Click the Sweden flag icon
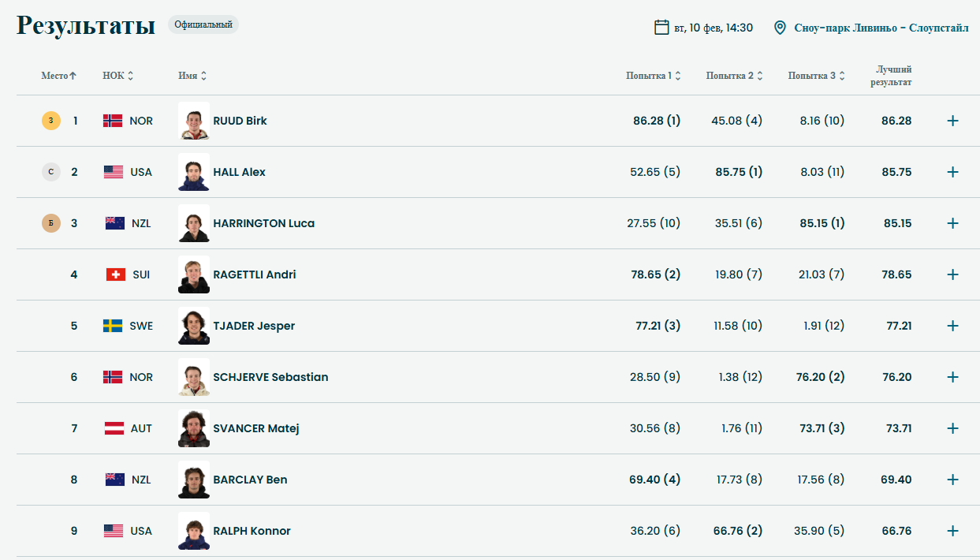This screenshot has width=980, height=560. [113, 326]
